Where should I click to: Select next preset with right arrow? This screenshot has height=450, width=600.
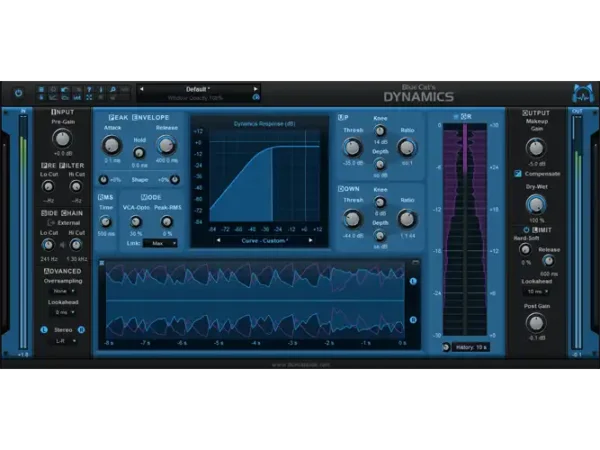click(x=256, y=89)
